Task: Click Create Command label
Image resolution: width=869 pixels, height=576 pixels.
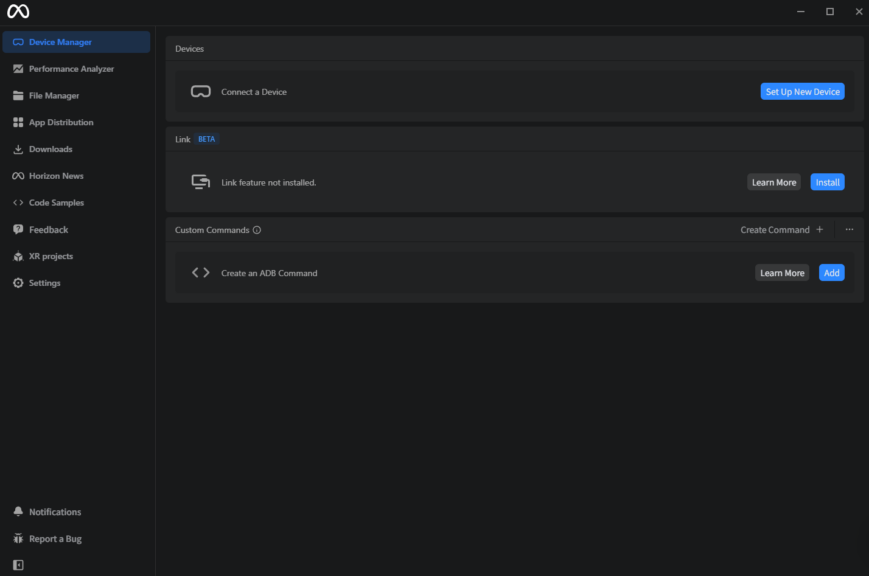Action: (x=775, y=230)
